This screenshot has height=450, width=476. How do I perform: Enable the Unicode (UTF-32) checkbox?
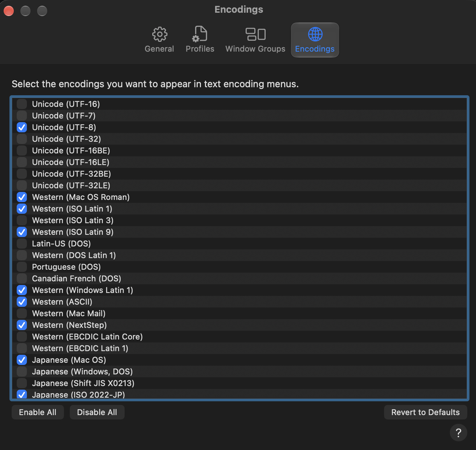tap(22, 139)
